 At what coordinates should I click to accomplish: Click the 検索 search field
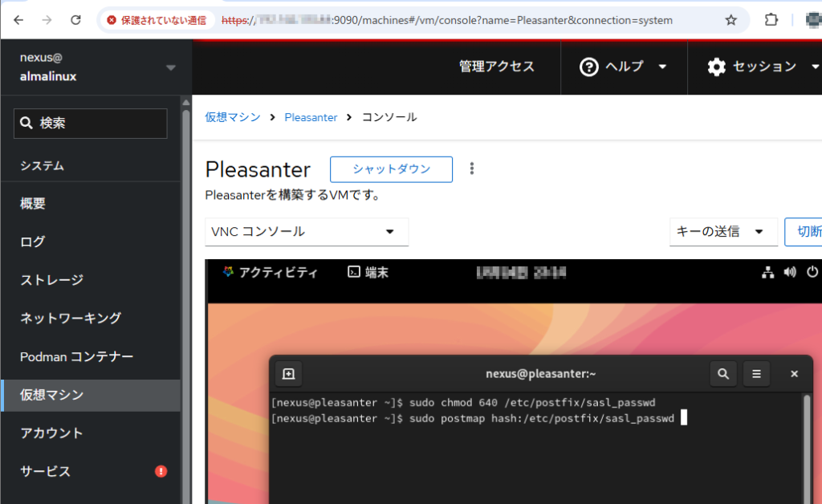point(91,124)
